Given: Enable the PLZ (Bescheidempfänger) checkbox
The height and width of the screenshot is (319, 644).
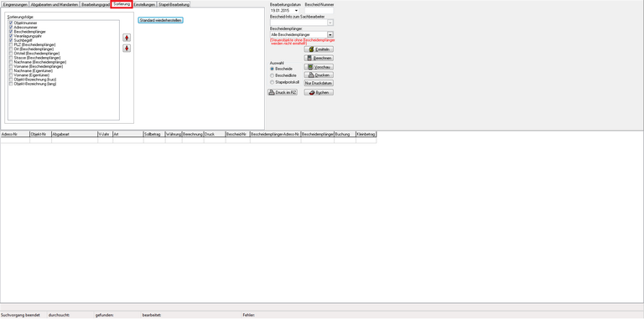Looking at the screenshot, I should 11,44.
